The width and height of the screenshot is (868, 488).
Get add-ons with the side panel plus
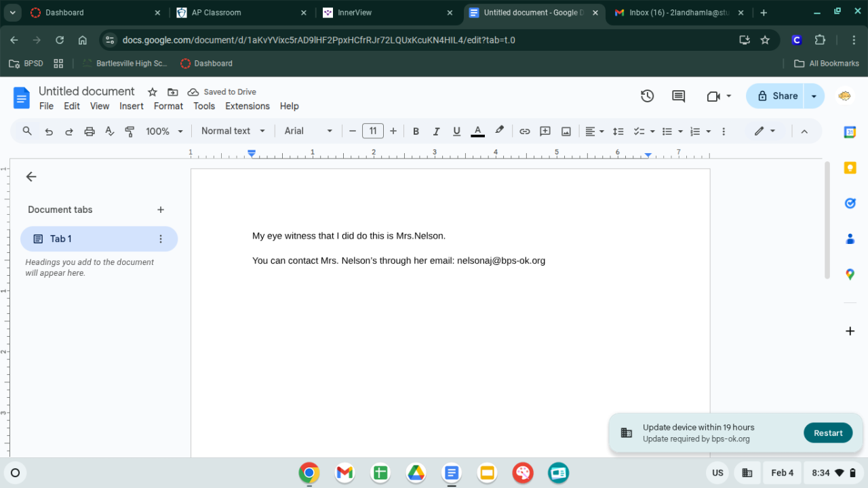850,331
